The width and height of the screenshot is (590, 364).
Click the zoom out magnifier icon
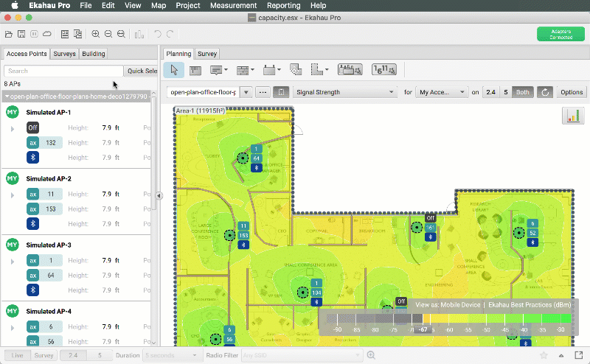(x=108, y=34)
